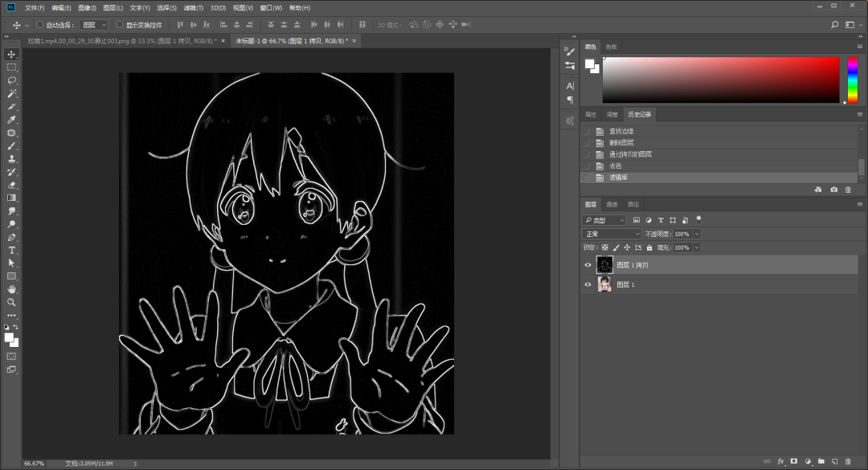This screenshot has height=470, width=868.
Task: Add layer mask icon
Action: [794, 461]
